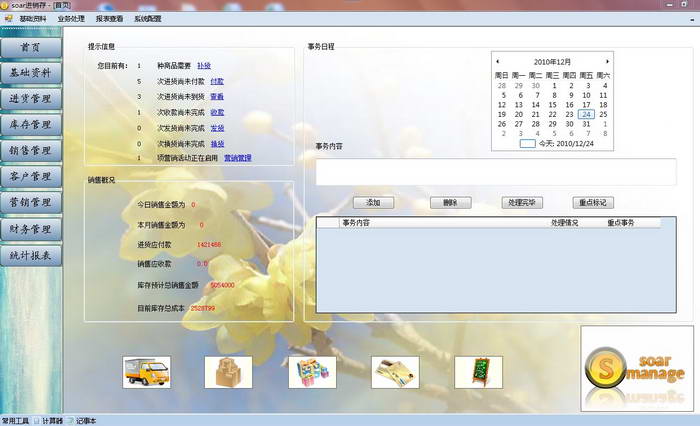This screenshot has height=426, width=700.
Task: Open 营销管理 in the left sidebar
Action: coord(31,203)
